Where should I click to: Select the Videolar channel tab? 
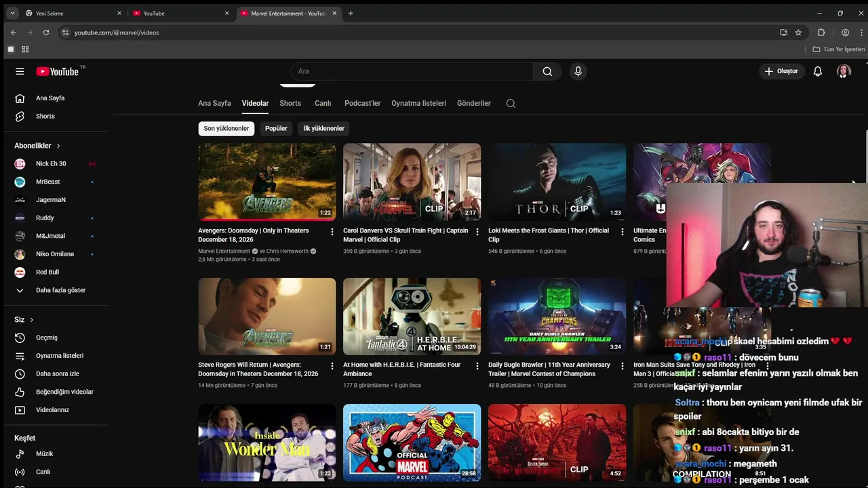255,104
